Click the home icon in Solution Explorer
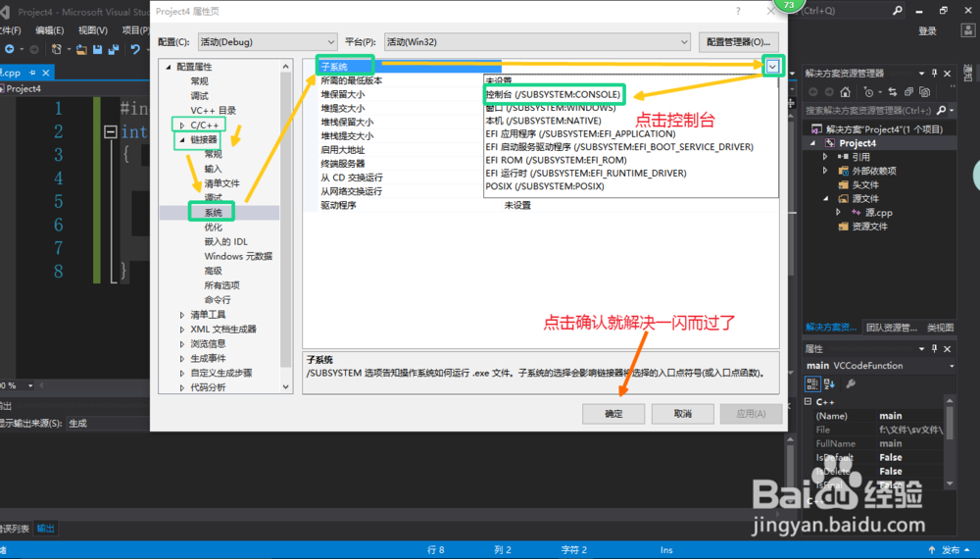The image size is (980, 559). point(845,92)
